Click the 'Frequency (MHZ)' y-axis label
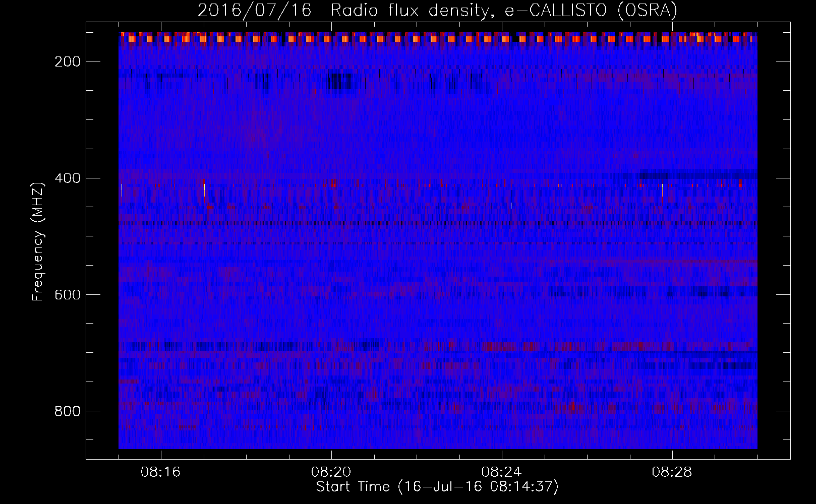The height and width of the screenshot is (504, 816). point(38,241)
